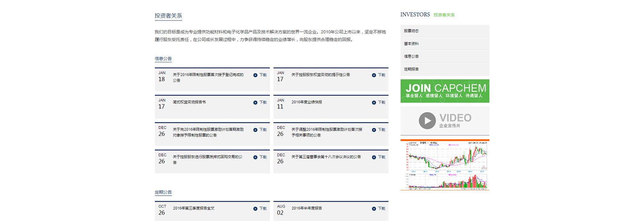Open 定期报告 sidebar menu item
This screenshot has width=644, height=221.
click(x=411, y=69)
